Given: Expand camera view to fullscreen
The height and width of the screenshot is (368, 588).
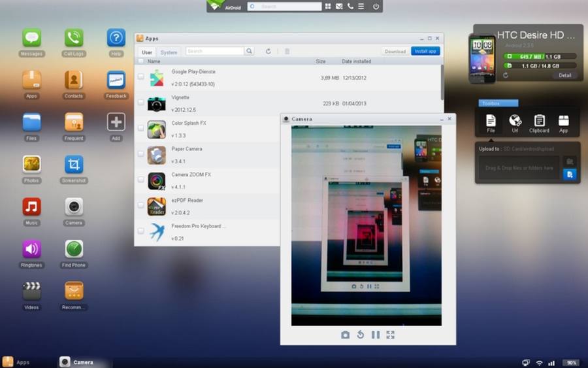Looking at the screenshot, I should (391, 335).
